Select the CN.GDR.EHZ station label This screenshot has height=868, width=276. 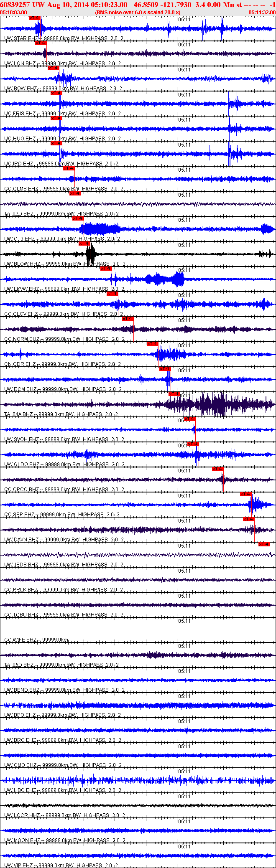pos(20,364)
